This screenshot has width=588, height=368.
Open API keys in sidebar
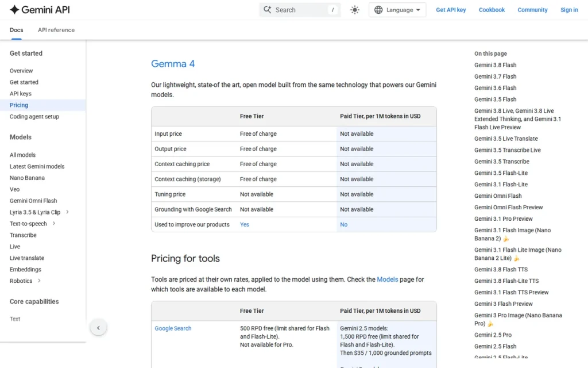(x=21, y=94)
